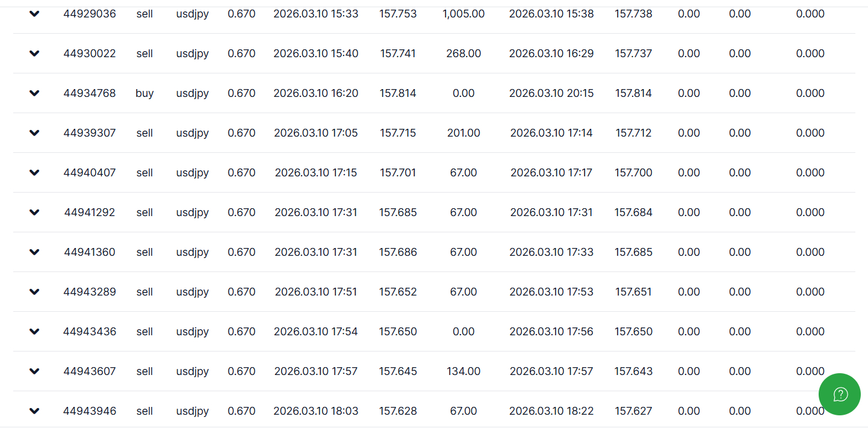Expand trade row 44940407
Image resolution: width=868 pixels, height=437 pixels.
pyautogui.click(x=34, y=173)
